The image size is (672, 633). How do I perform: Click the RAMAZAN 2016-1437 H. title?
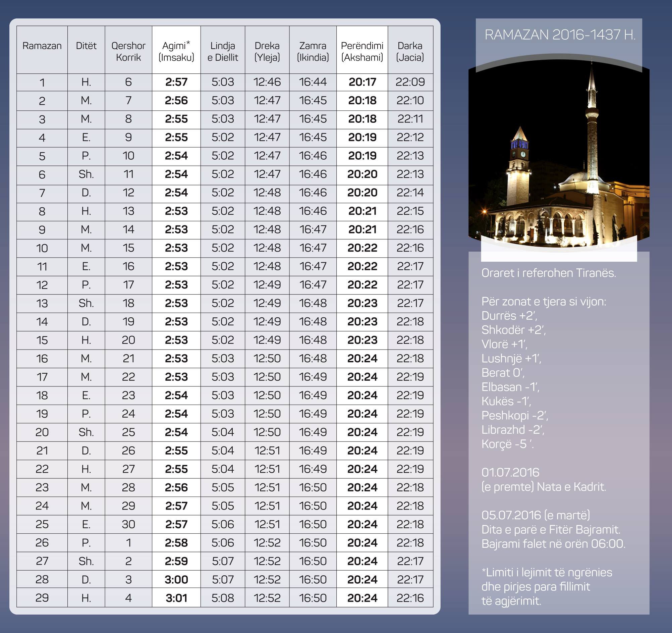(x=560, y=35)
